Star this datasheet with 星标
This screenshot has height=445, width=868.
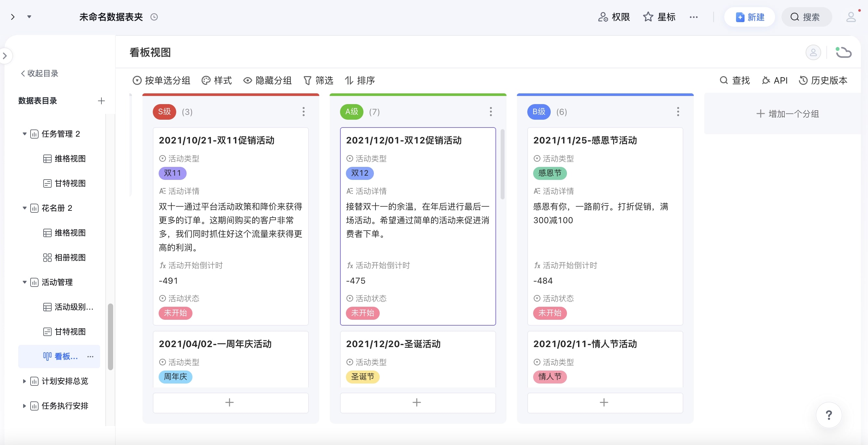(659, 17)
